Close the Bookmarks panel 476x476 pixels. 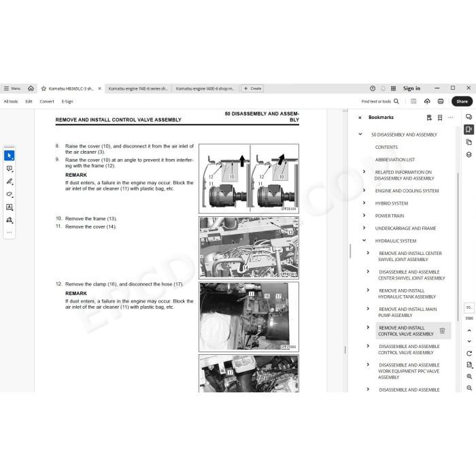point(360,118)
